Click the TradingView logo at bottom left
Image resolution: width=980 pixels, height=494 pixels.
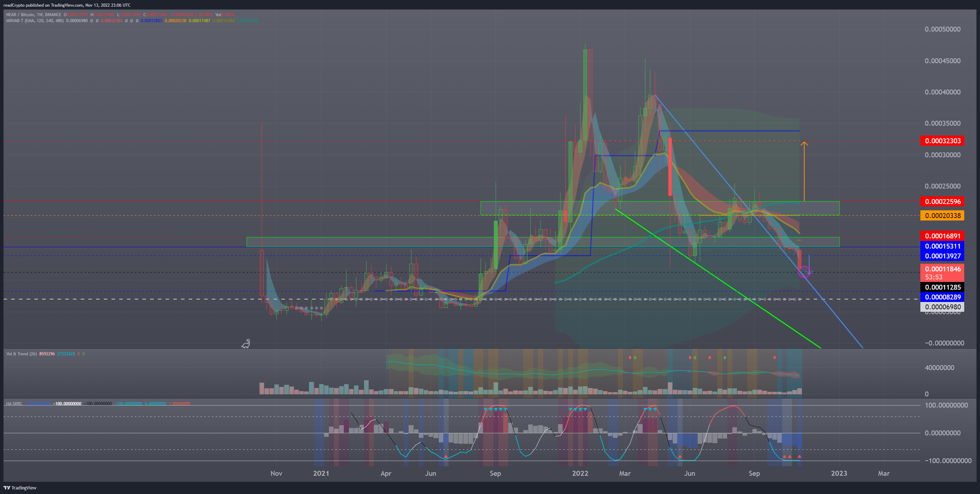pos(20,488)
